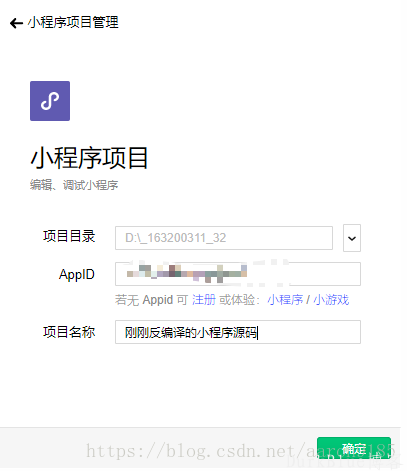Click the gray footer bar beside 确定
The width and height of the screenshot is (407, 471).
[157, 447]
